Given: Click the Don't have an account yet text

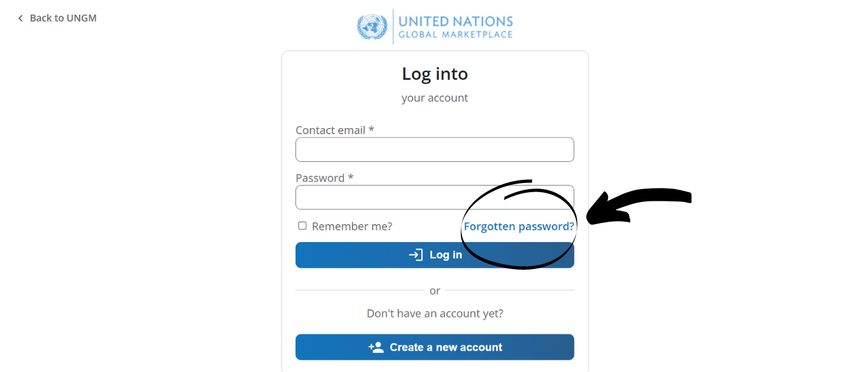Looking at the screenshot, I should (435, 313).
